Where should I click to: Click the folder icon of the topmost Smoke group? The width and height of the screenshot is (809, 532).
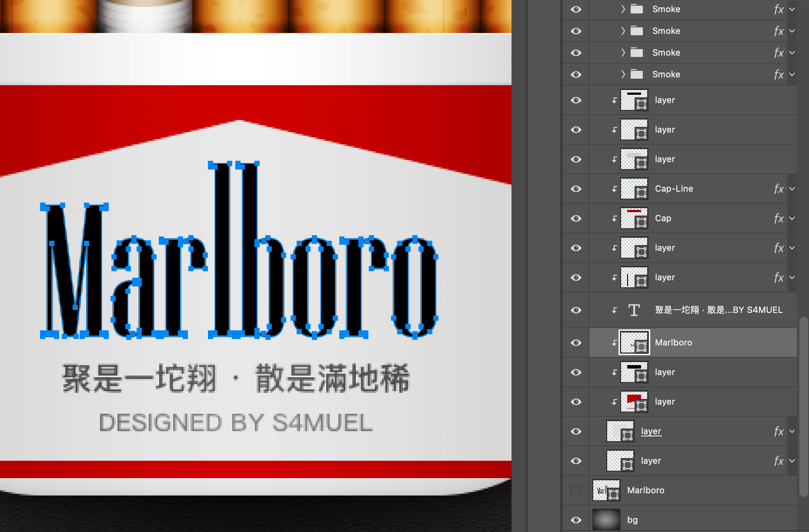pyautogui.click(x=637, y=9)
